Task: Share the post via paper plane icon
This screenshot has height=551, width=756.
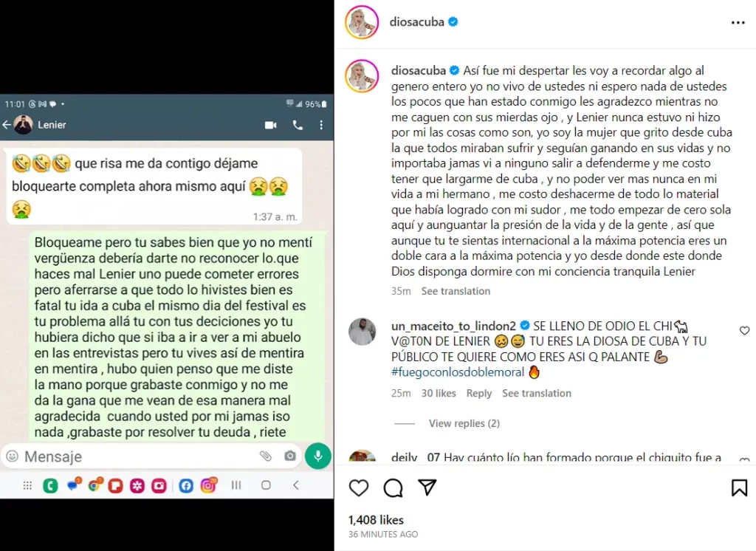Action: pyautogui.click(x=427, y=487)
